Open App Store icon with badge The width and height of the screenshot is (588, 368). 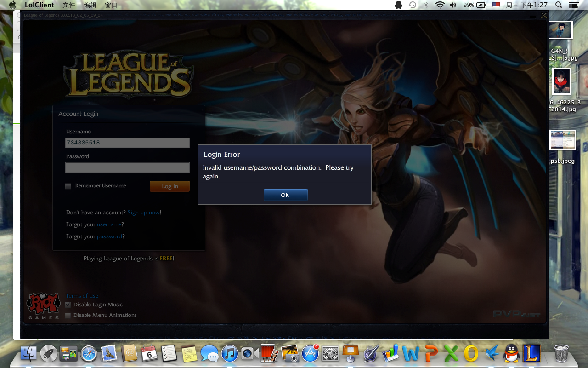click(311, 353)
